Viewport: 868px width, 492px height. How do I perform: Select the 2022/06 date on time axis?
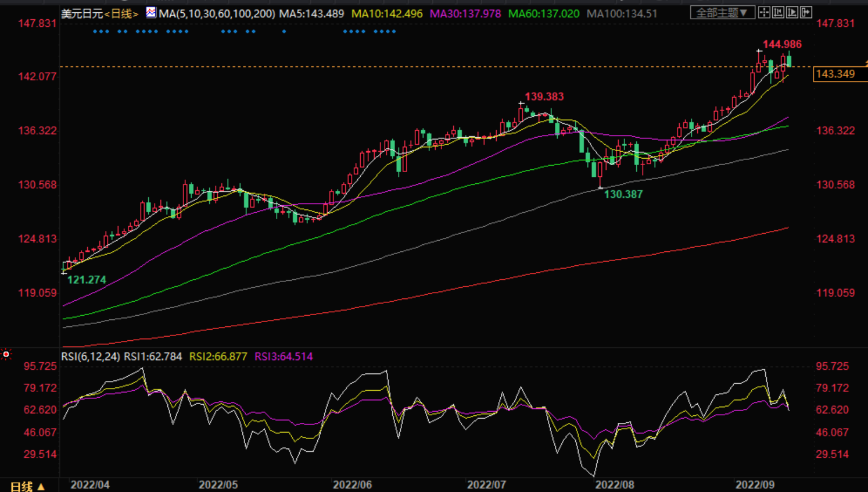352,484
